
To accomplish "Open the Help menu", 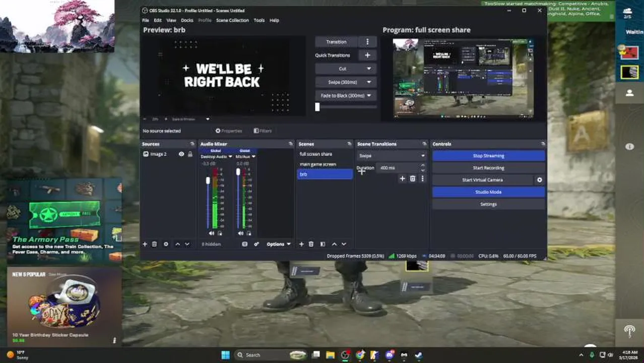I will coord(274,20).
